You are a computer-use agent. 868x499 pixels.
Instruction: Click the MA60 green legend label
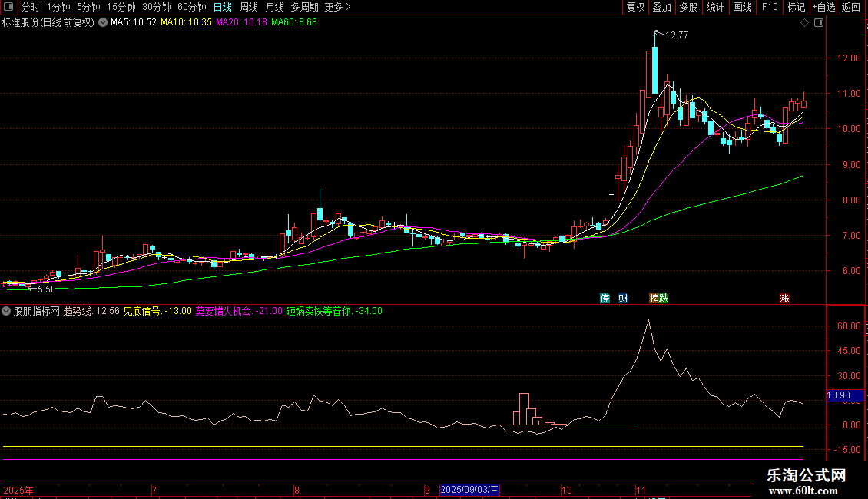(294, 23)
